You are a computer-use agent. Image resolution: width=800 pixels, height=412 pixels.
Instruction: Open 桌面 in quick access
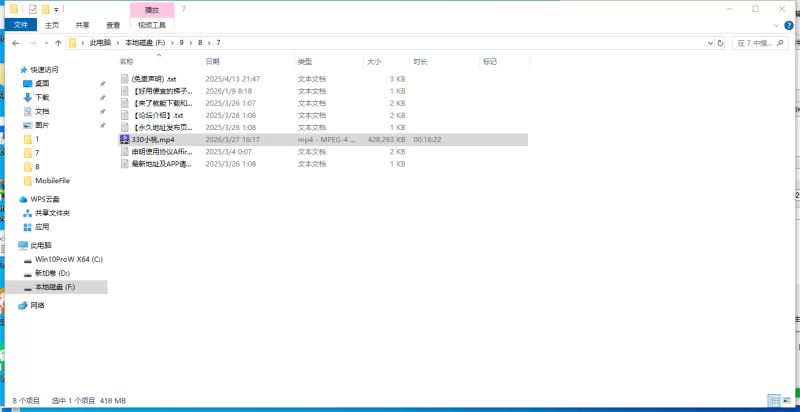42,84
